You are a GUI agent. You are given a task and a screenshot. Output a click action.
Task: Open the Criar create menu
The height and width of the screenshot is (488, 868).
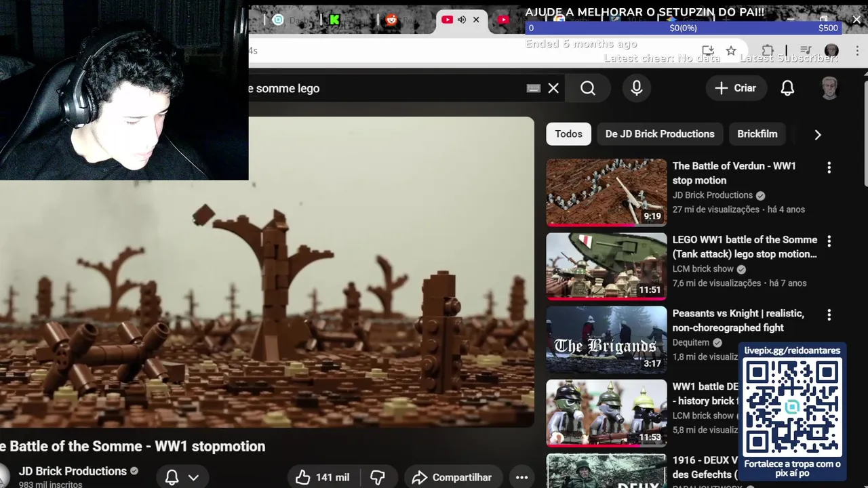(x=735, y=88)
